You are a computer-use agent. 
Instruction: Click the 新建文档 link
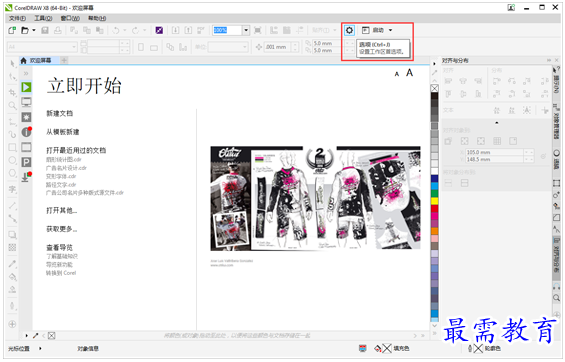point(59,113)
